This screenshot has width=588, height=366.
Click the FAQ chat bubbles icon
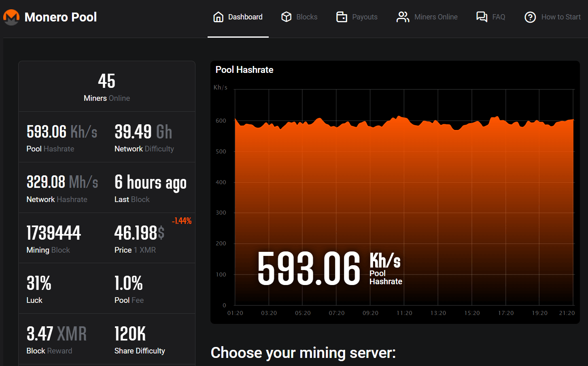482,17
